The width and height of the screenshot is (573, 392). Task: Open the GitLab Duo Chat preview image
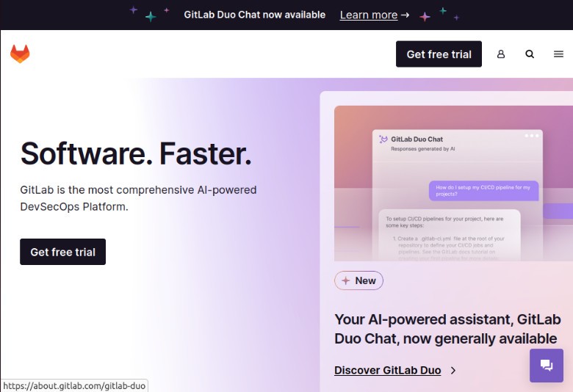pyautogui.click(x=453, y=184)
